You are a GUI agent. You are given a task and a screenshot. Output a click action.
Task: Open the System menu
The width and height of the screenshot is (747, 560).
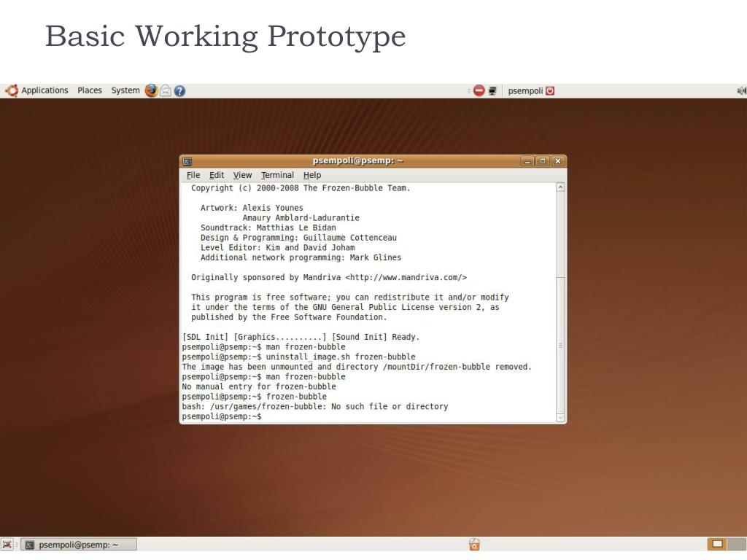coord(125,90)
